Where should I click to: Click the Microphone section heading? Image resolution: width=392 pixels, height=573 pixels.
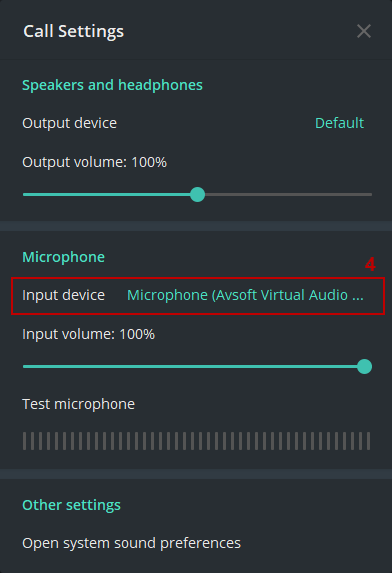(x=64, y=257)
